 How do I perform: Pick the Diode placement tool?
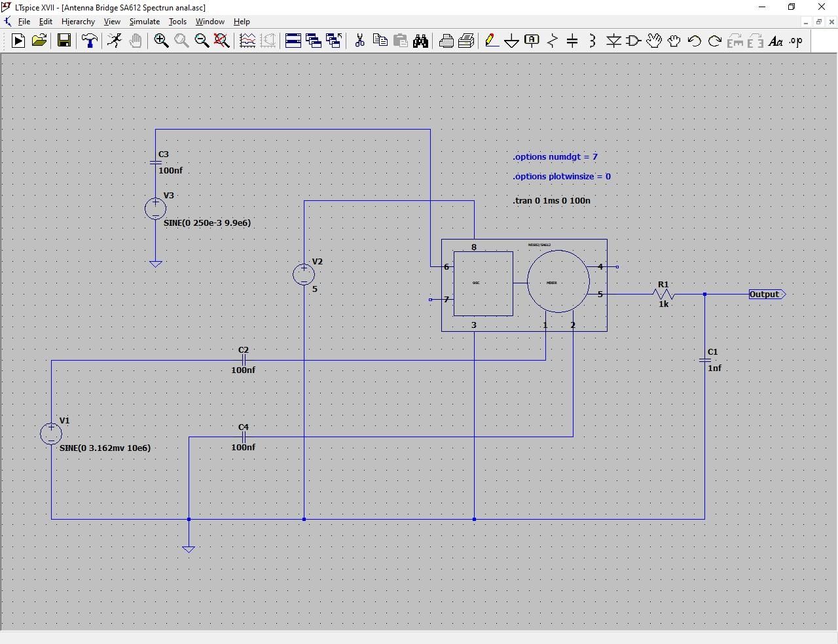coord(613,41)
